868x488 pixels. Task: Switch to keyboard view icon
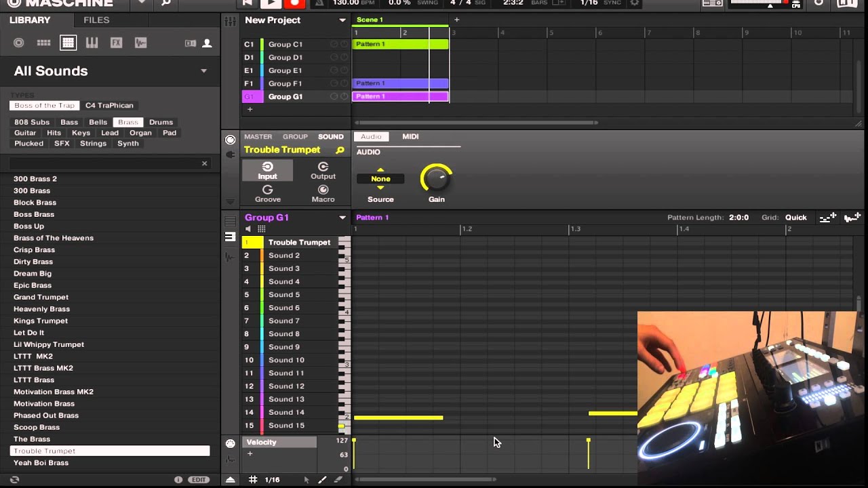231,237
